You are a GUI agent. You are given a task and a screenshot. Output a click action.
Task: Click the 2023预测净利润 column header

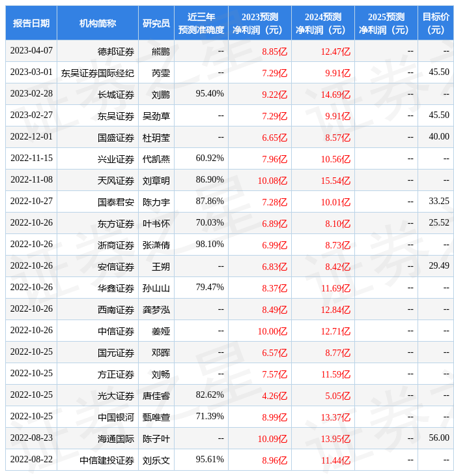[x=260, y=23]
